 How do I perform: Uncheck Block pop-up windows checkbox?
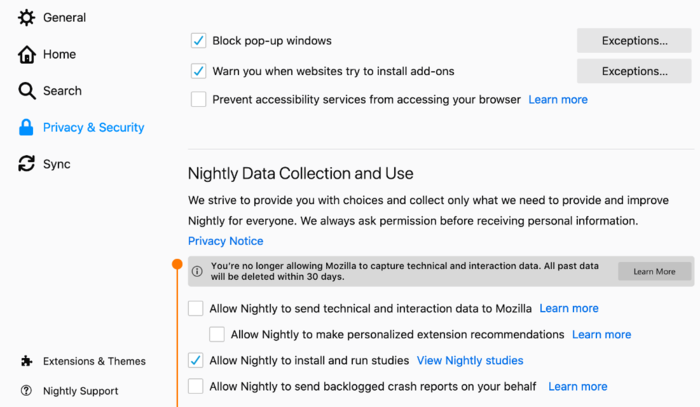[198, 41]
